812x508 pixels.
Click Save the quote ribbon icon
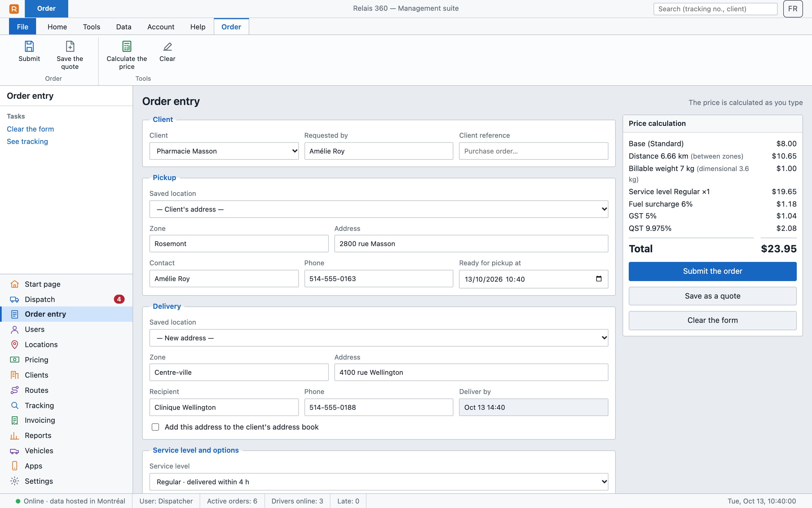pos(70,47)
